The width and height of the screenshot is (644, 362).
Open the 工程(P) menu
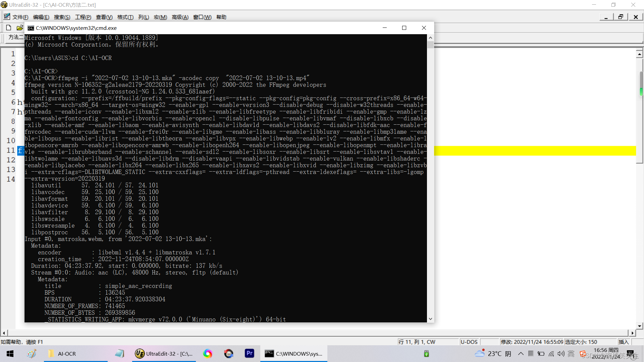(x=83, y=17)
